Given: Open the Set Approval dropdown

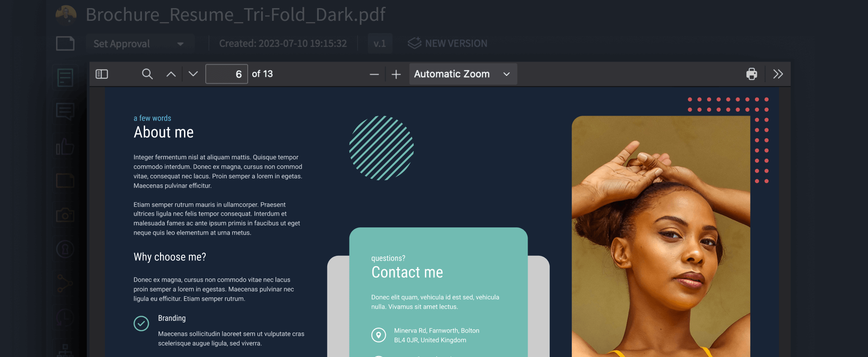Looking at the screenshot, I should click(x=140, y=44).
